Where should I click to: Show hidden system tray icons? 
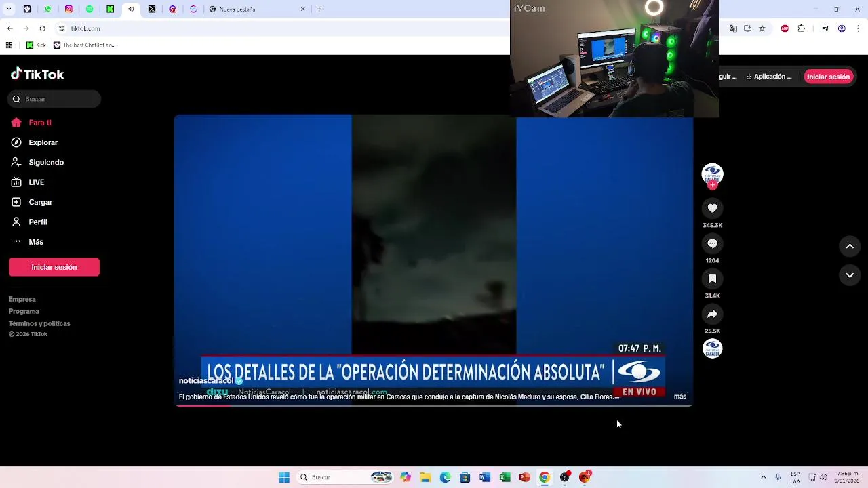[x=764, y=477]
